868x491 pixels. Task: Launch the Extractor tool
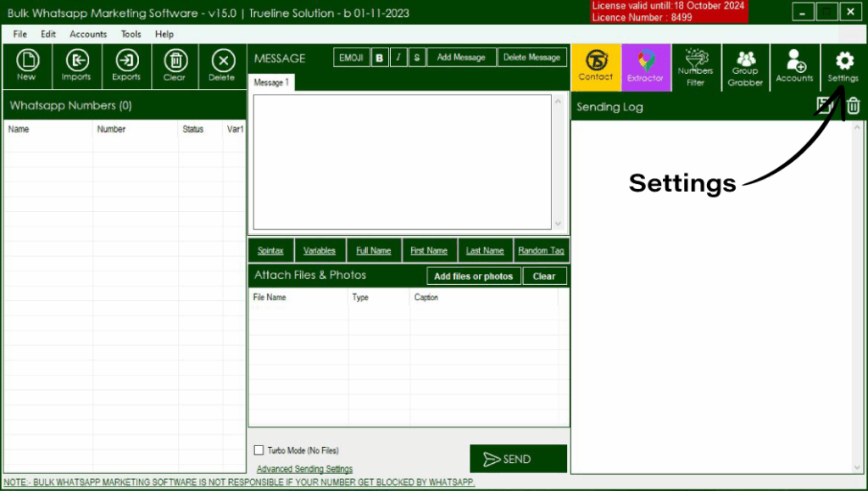point(646,66)
